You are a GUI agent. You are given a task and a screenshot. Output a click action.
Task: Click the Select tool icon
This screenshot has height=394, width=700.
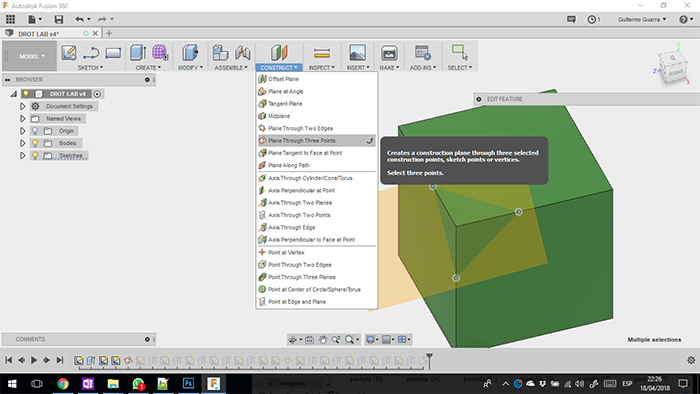point(459,52)
